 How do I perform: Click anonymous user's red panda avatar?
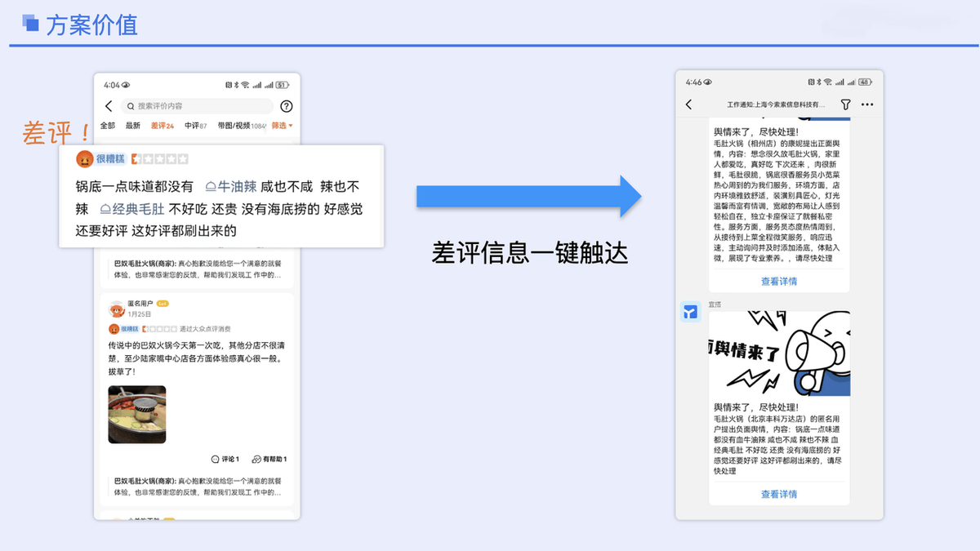pyautogui.click(x=117, y=309)
